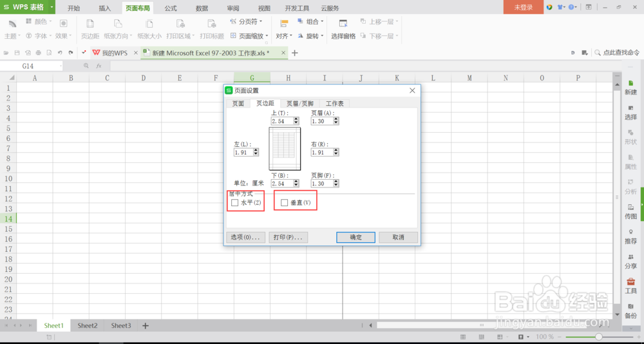
Task: Click the 选择窗格 selection pane icon
Action: 343,23
